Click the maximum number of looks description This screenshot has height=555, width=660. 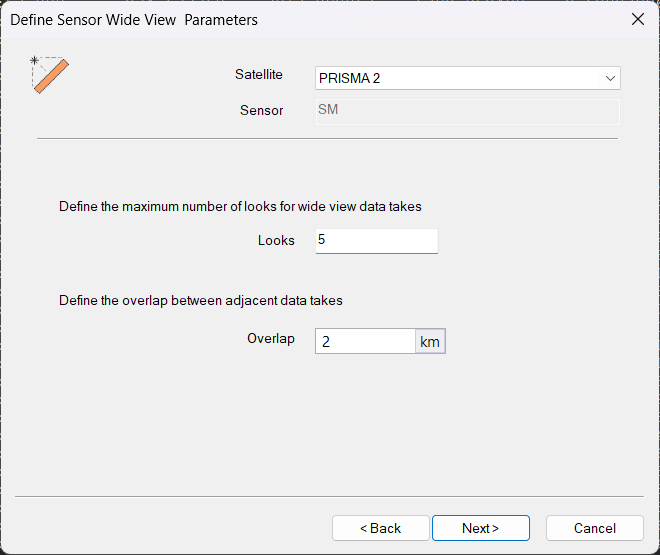tap(240, 207)
